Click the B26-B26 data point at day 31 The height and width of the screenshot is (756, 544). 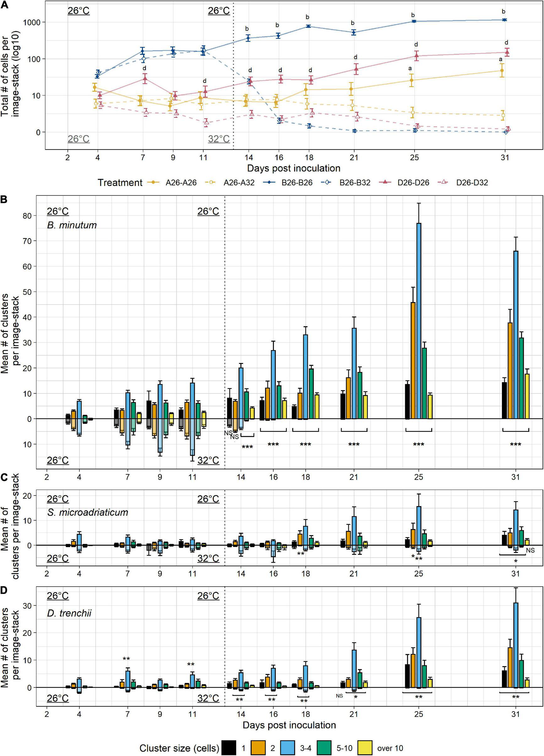pyautogui.click(x=504, y=20)
